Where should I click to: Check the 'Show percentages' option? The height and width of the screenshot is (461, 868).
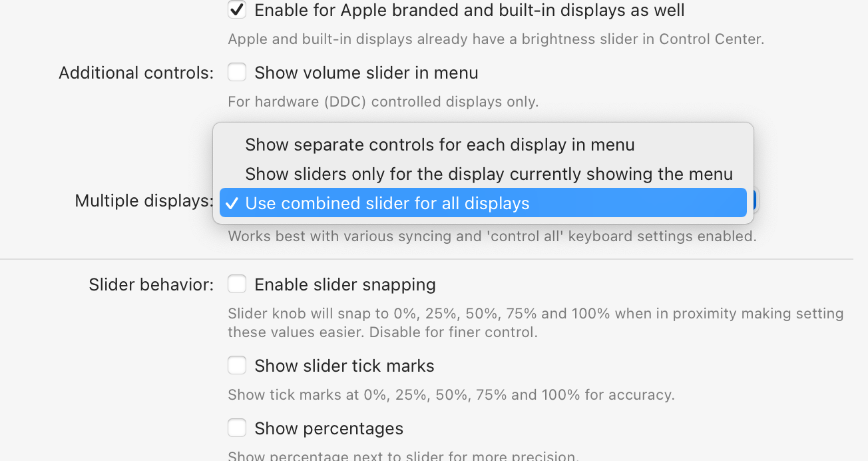tap(237, 428)
